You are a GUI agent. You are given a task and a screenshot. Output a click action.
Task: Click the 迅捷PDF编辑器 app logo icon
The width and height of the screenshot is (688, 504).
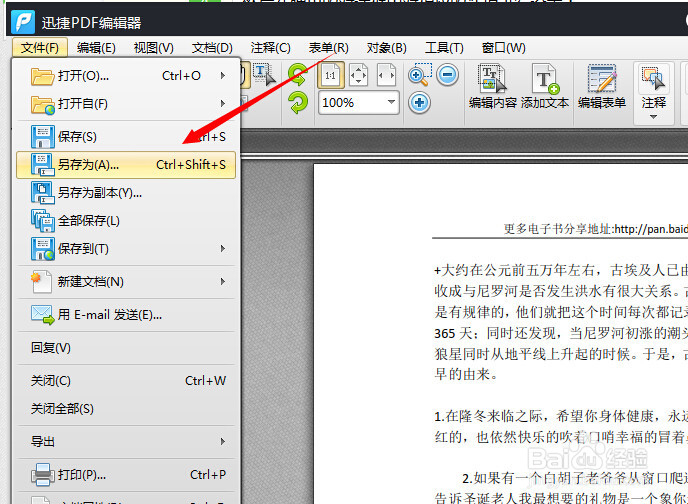(x=23, y=21)
